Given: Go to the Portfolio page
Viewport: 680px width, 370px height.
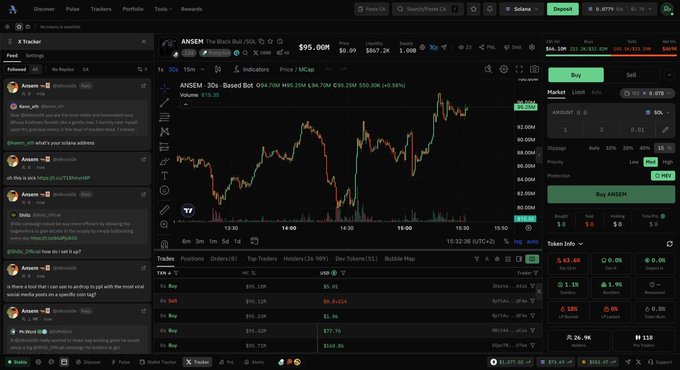Looking at the screenshot, I should [x=133, y=9].
